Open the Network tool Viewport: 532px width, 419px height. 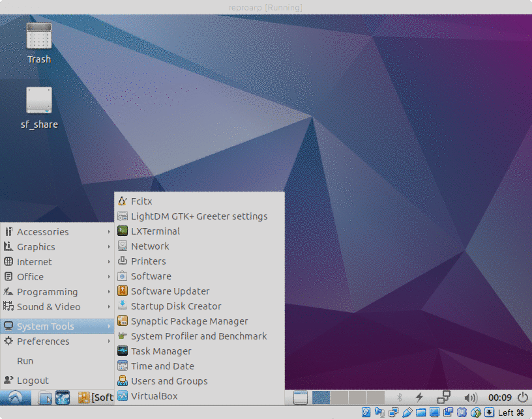[x=199, y=246]
